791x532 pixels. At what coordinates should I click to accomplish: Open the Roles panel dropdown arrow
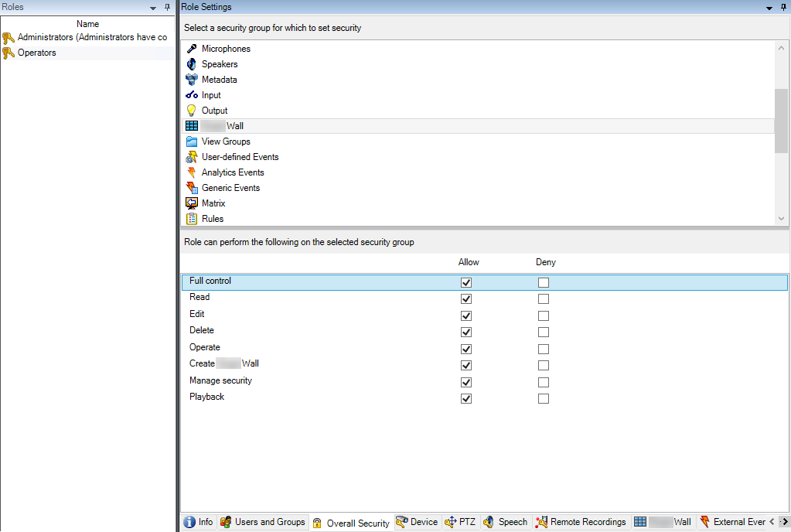(x=153, y=7)
